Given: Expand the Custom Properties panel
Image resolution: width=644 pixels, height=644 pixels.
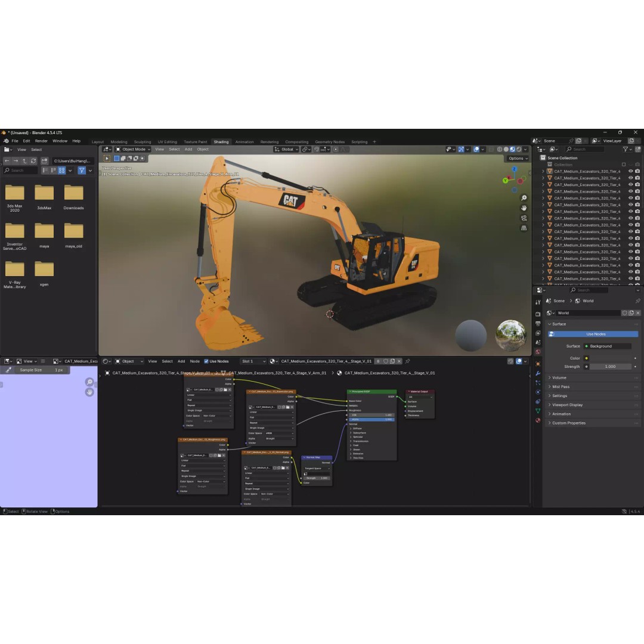Looking at the screenshot, I should (x=592, y=423).
